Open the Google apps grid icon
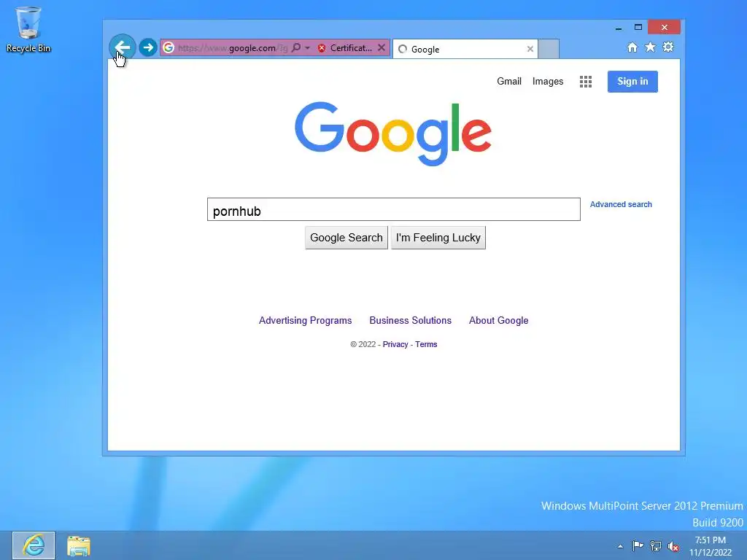 [x=586, y=82]
